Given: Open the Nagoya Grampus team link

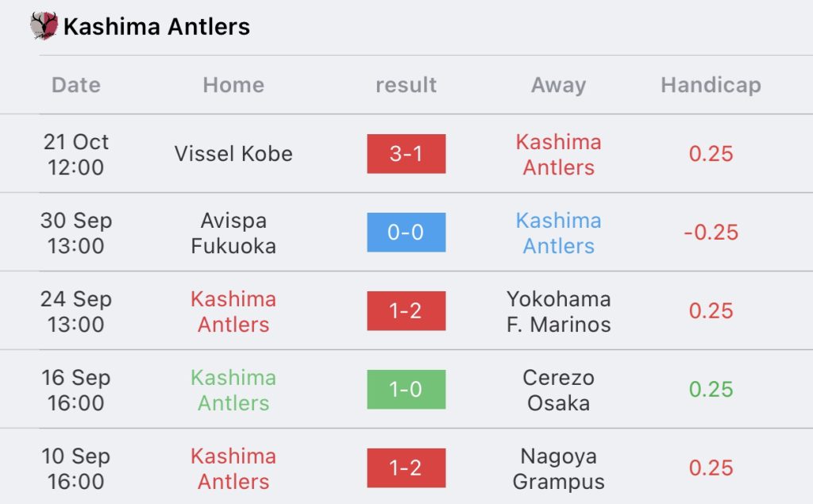Looking at the screenshot, I should click(558, 469).
